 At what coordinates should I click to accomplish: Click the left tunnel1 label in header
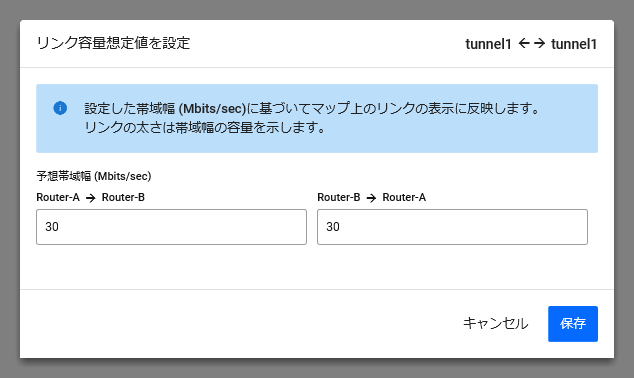point(488,44)
